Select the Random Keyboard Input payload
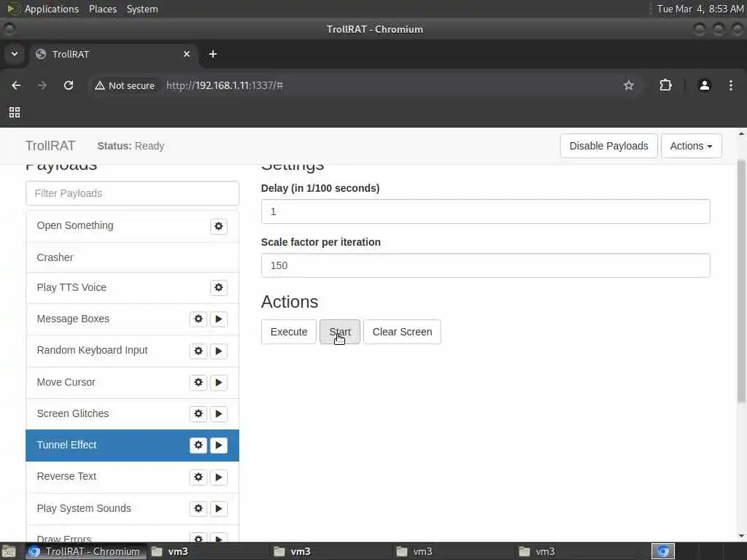This screenshot has height=560, width=747. coord(133,351)
